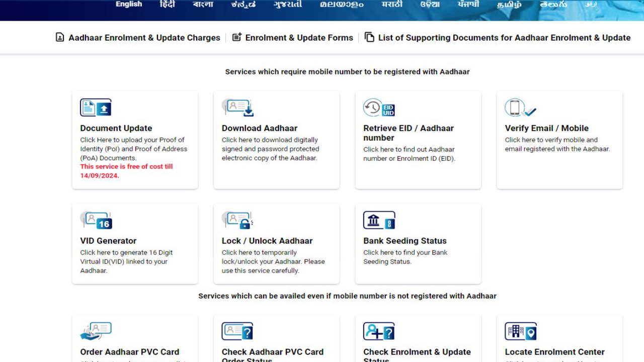Viewport: 644px width, 362px height.
Task: Switch language to Malayalam (മലയാളം)
Action: 342,4
